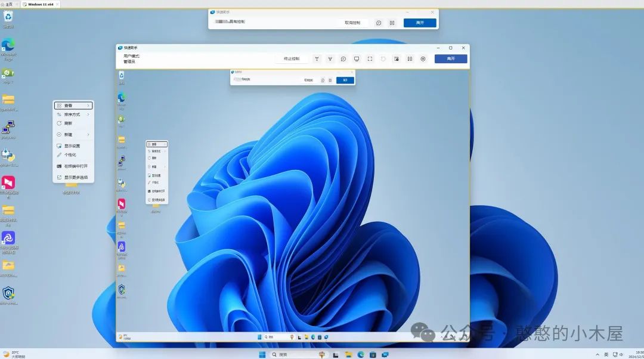Click the Windows taskbar search box
The height and width of the screenshot is (359, 644).
tap(291, 354)
